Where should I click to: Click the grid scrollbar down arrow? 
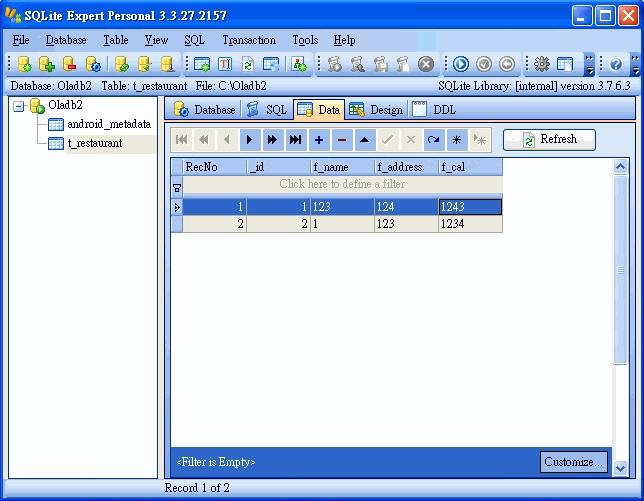tap(620, 468)
